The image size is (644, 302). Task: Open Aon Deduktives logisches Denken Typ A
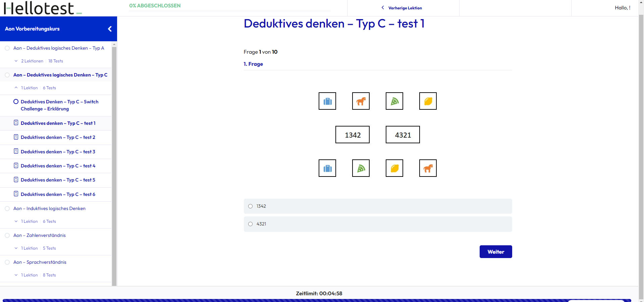tap(59, 48)
